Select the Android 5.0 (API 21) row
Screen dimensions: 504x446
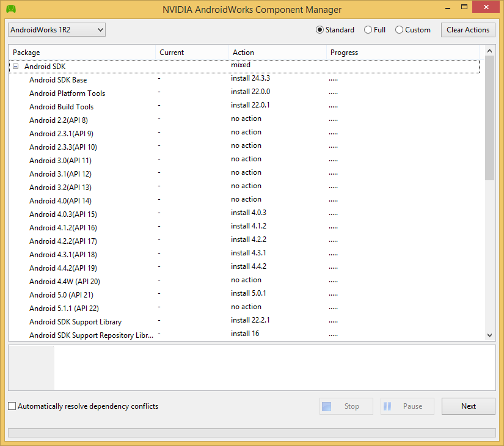[244, 295]
